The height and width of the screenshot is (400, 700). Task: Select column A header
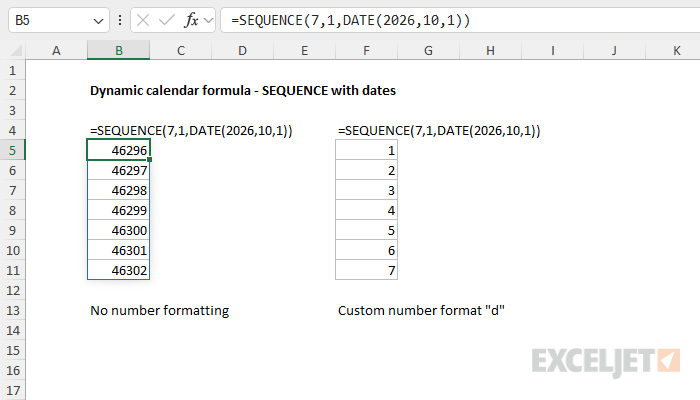pyautogui.click(x=56, y=50)
